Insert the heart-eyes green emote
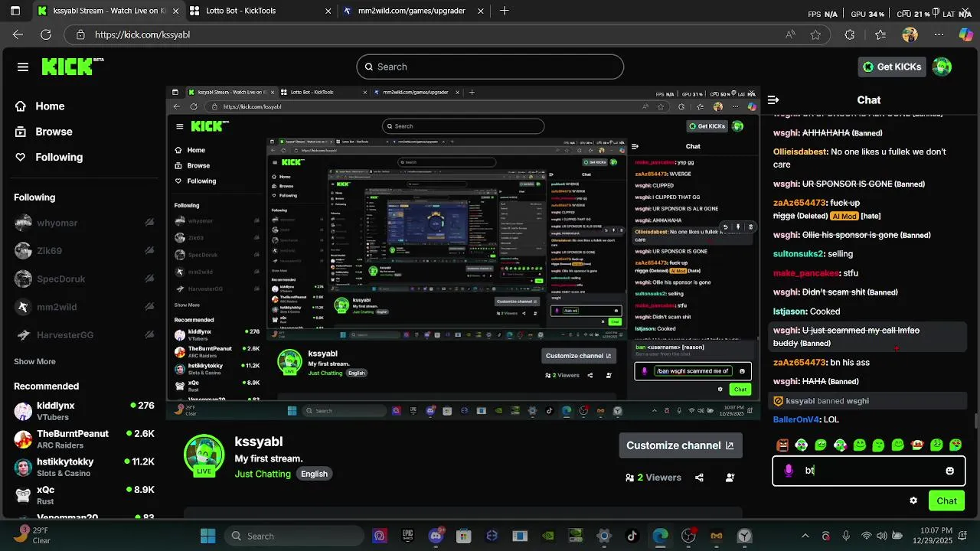The width and height of the screenshot is (980, 551). pyautogui.click(x=955, y=445)
